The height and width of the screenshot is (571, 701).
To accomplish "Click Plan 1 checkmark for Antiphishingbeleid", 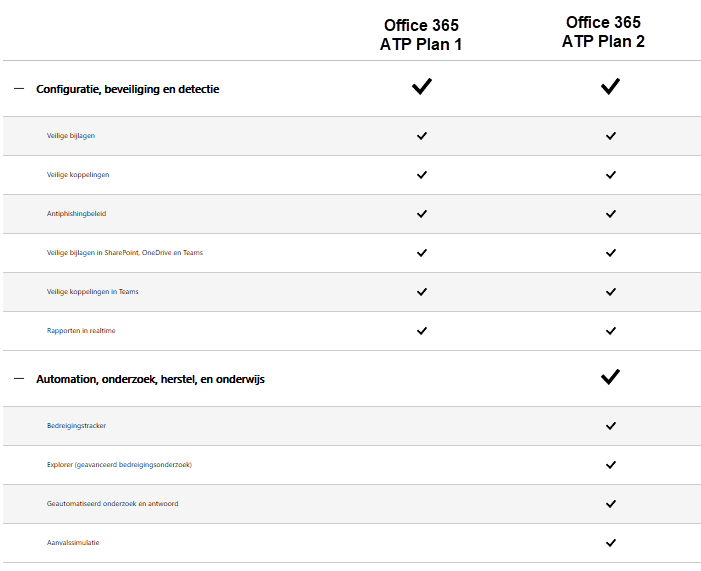I will [x=422, y=214].
